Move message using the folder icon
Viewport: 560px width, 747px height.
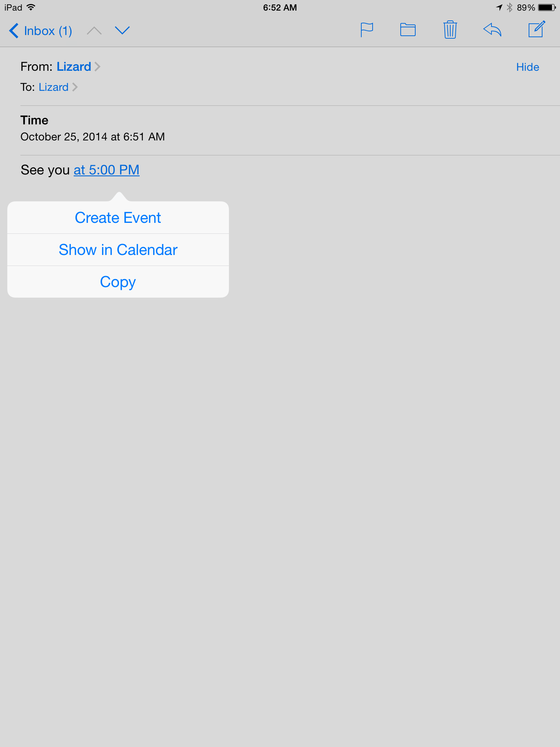[x=408, y=30]
